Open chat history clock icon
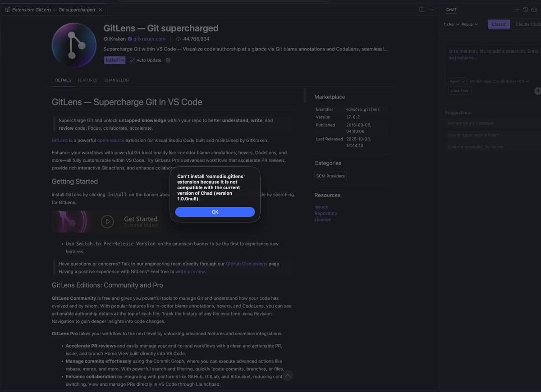541x392 pixels. point(526,9)
